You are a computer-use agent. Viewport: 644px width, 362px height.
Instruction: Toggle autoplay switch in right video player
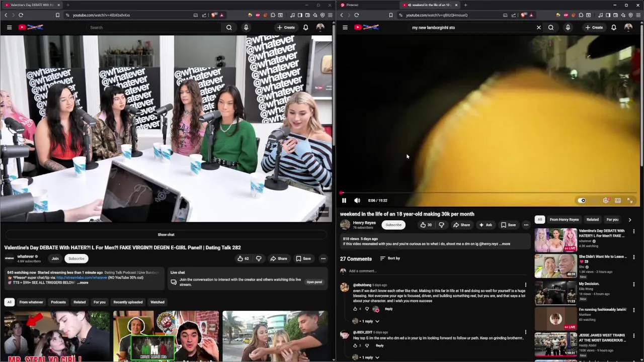click(582, 200)
